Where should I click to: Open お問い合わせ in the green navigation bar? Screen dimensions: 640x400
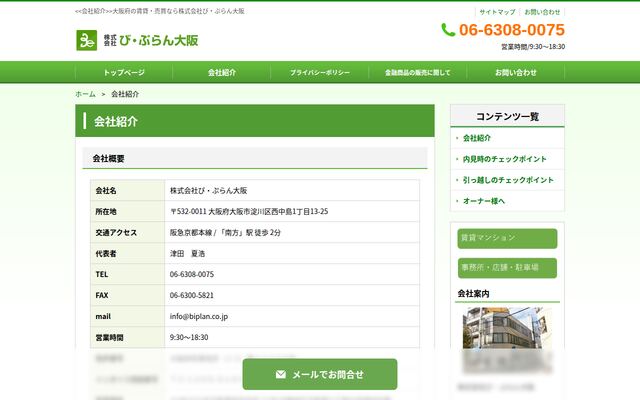pos(516,72)
